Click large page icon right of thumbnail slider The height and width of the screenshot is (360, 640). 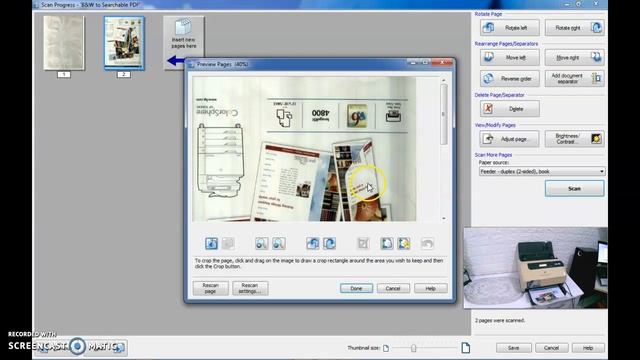(x=465, y=348)
